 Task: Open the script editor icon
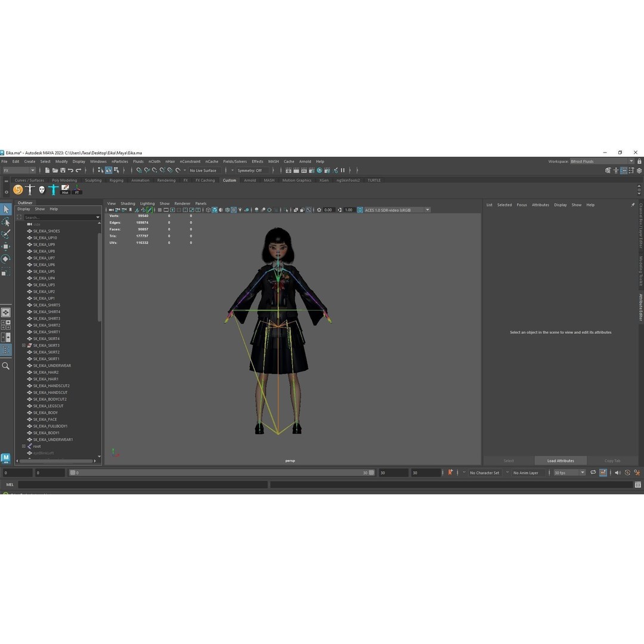tap(638, 485)
